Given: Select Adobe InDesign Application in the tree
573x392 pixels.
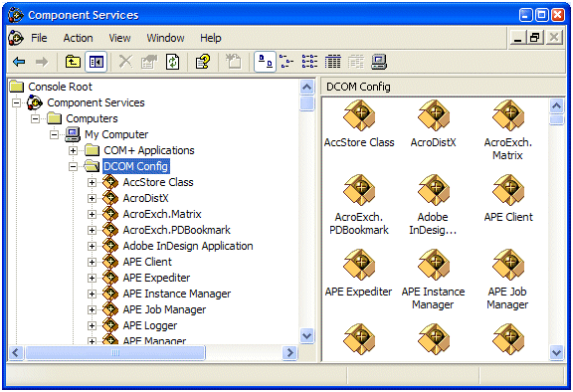Looking at the screenshot, I should point(188,246).
